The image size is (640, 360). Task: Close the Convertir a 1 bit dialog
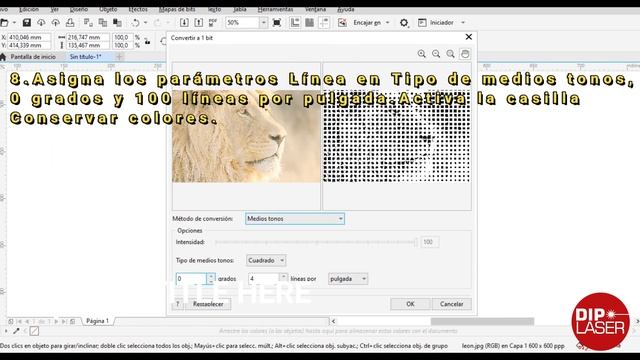[469, 37]
